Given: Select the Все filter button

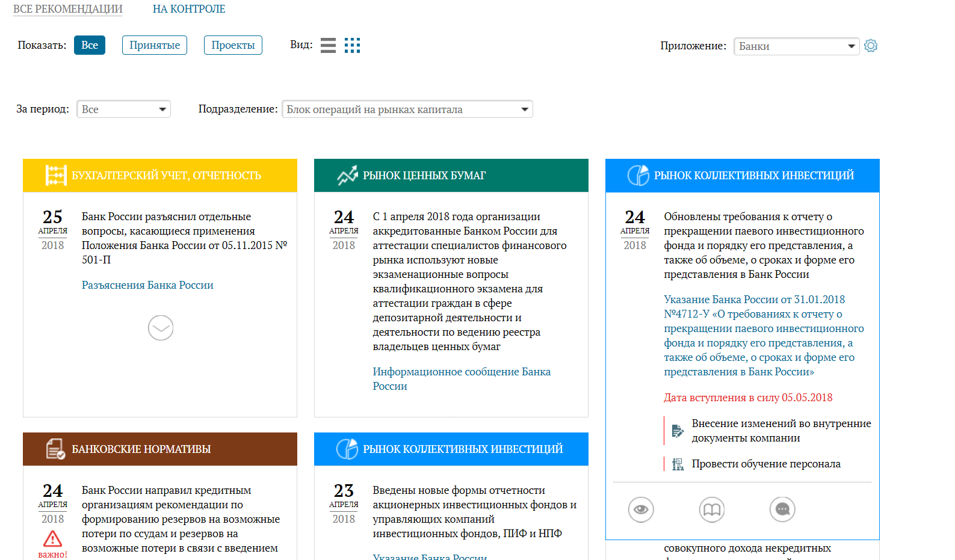Looking at the screenshot, I should (x=90, y=45).
